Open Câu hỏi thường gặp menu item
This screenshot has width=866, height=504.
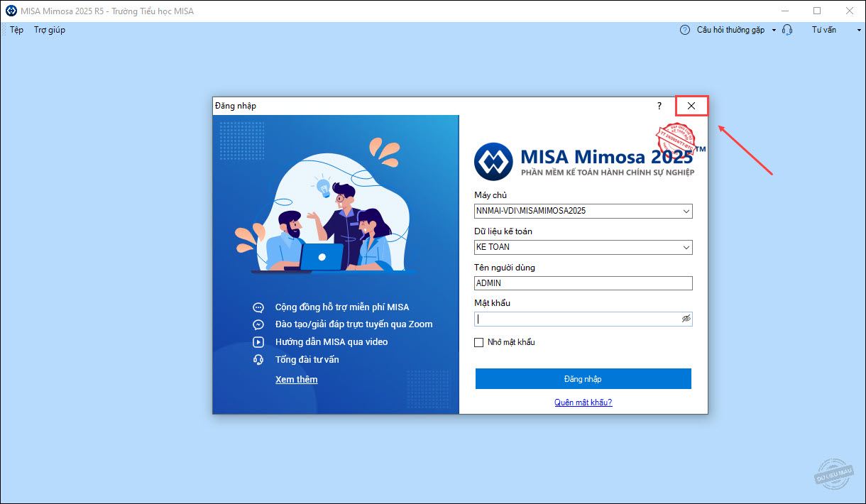point(730,30)
